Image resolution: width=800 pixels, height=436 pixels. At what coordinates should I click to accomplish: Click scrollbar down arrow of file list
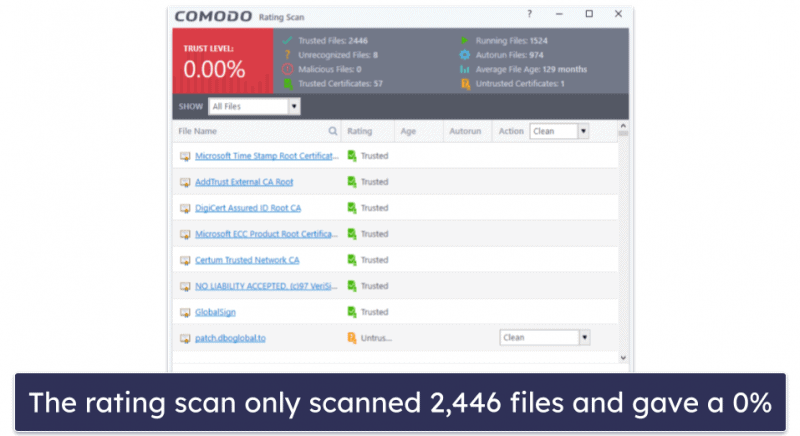pos(623,357)
